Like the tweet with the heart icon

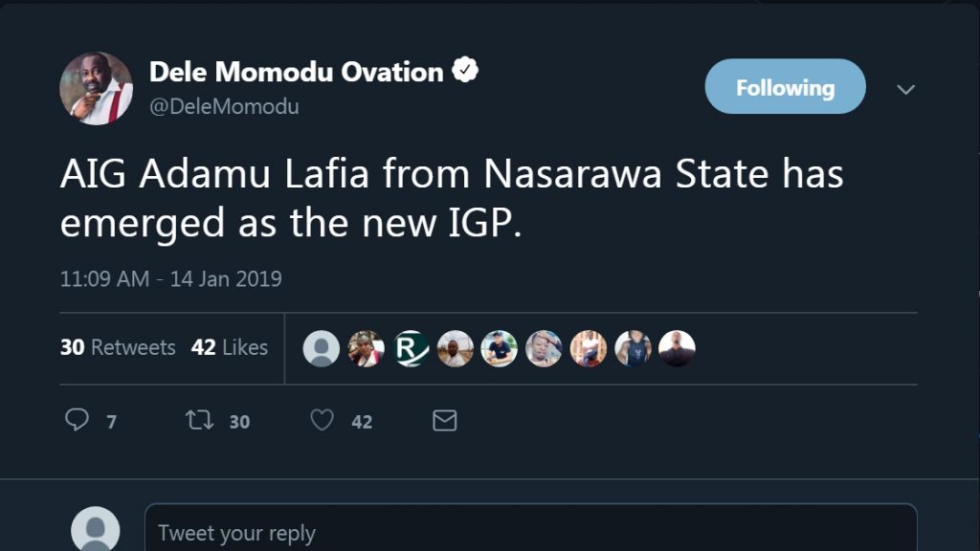pos(323,420)
